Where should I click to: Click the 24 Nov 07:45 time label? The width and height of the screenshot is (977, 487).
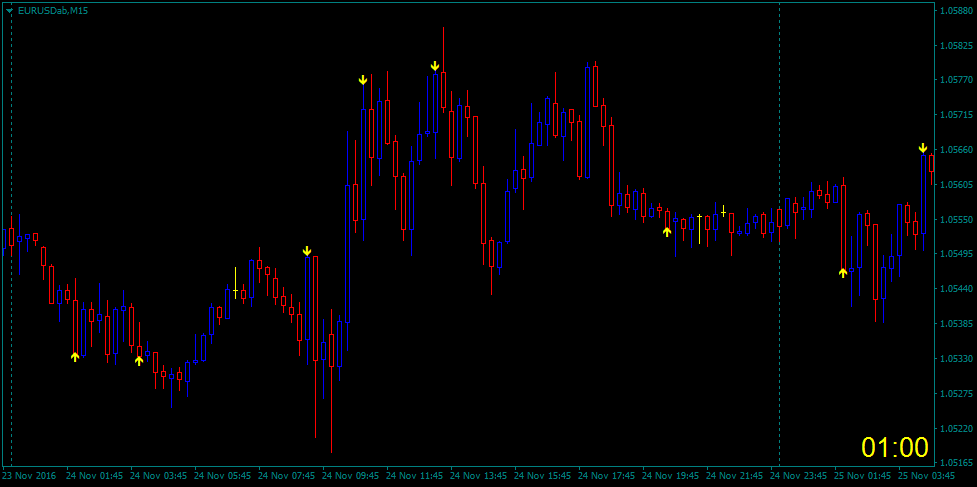point(285,476)
